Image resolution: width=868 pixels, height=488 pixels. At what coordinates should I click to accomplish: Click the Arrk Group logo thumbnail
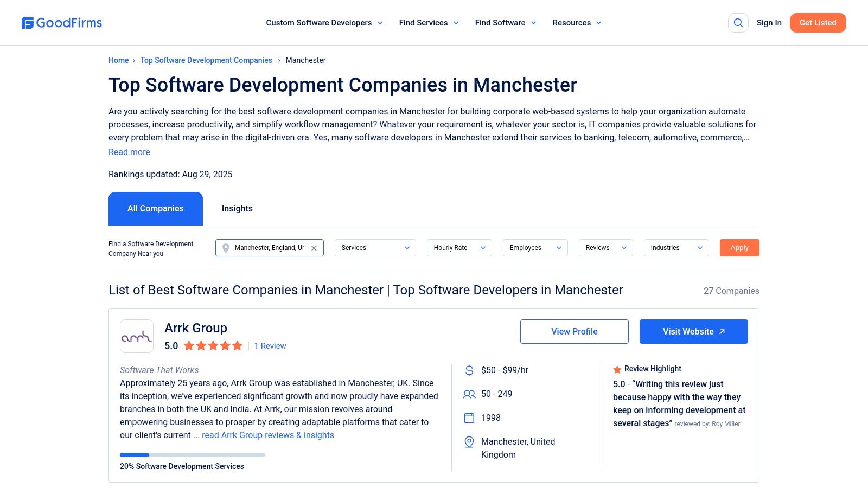point(137,336)
